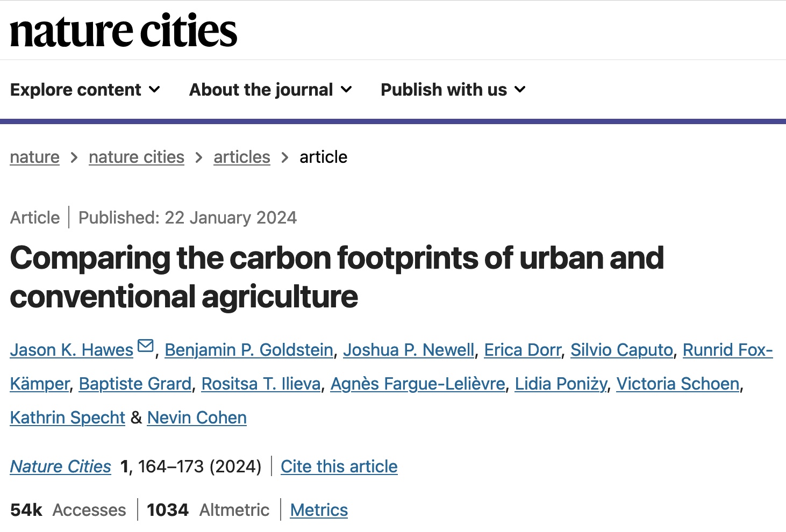Open the Metrics link
Image resolution: width=786 pixels, height=532 pixels.
point(319,510)
